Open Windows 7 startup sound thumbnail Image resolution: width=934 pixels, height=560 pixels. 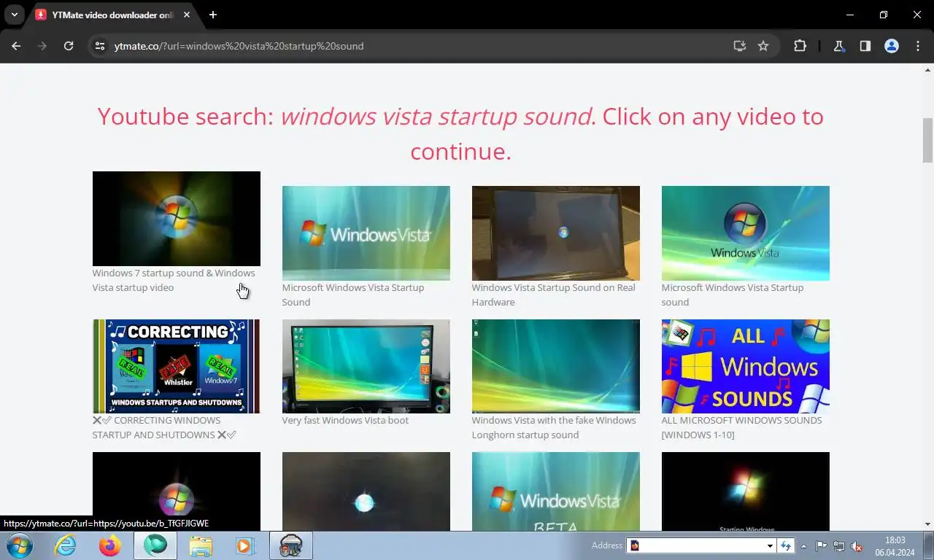point(177,219)
